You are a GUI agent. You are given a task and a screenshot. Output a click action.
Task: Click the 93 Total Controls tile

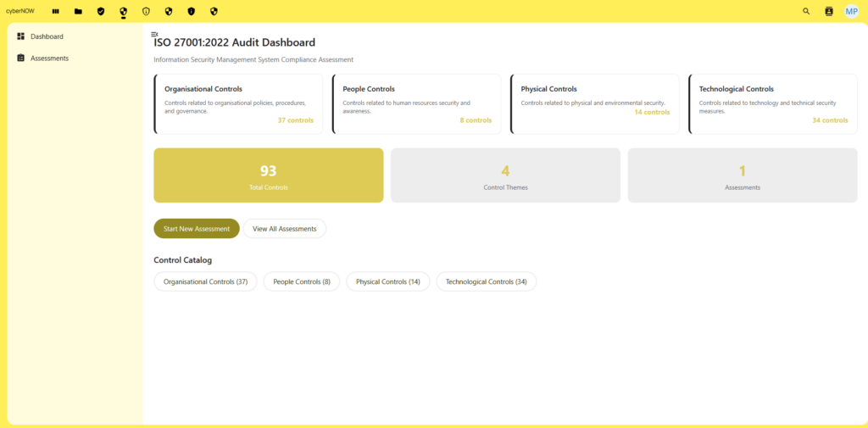click(x=268, y=175)
